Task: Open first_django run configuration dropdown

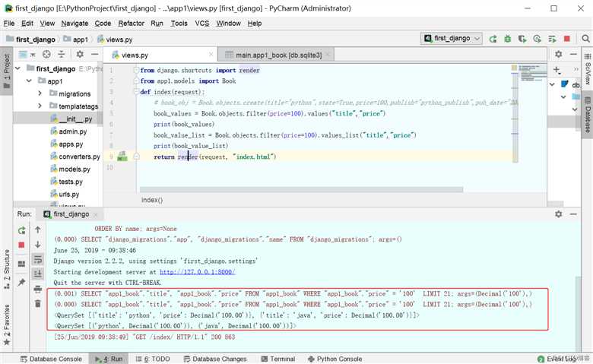Action: (x=452, y=38)
